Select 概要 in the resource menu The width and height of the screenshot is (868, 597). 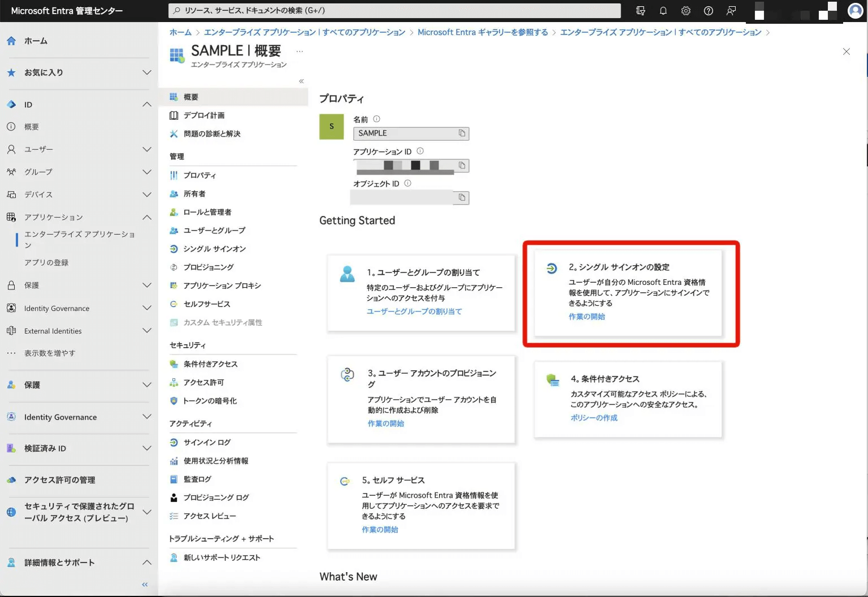(x=233, y=97)
